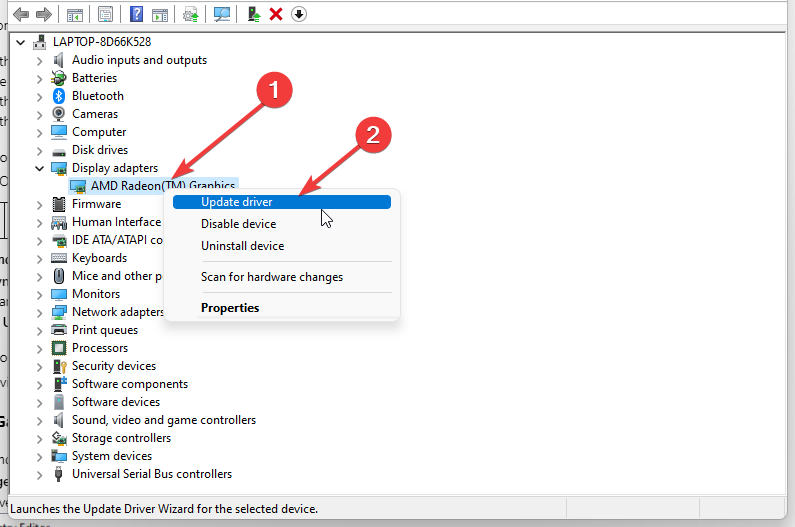Click the red X uninstall device icon
Viewport: 795px width, 527px height.
276,14
